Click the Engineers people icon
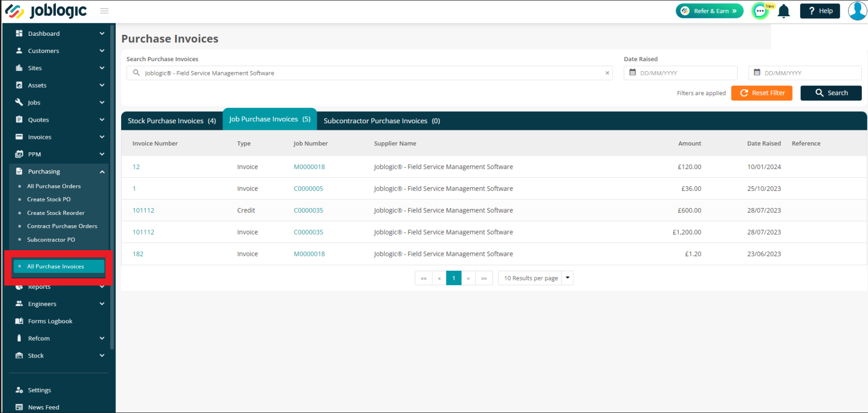 [19, 304]
